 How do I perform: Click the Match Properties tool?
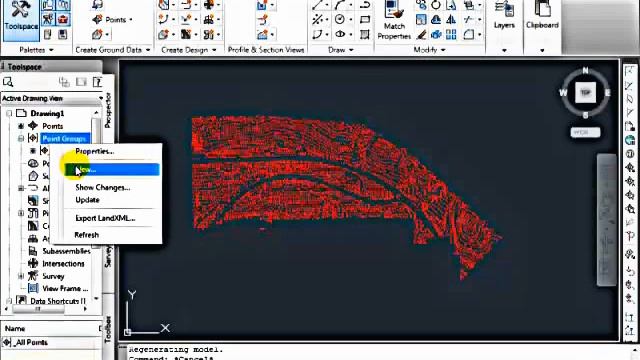click(394, 20)
